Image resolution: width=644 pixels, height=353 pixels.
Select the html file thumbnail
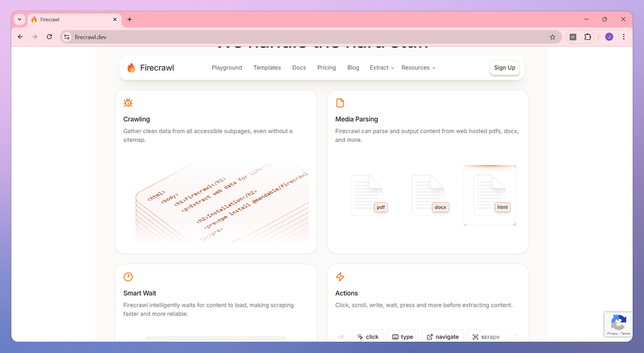coord(491,194)
